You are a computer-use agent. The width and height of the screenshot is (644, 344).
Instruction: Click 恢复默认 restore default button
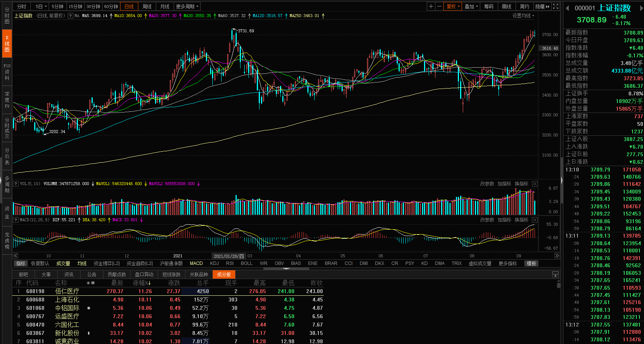point(40,263)
